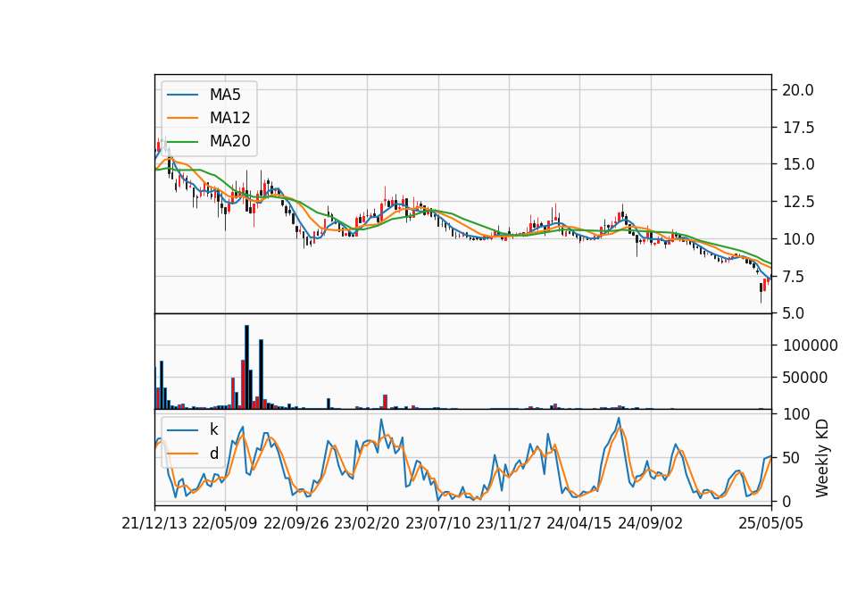Click the MA12 legend label
The image size is (857, 616).
click(x=229, y=118)
